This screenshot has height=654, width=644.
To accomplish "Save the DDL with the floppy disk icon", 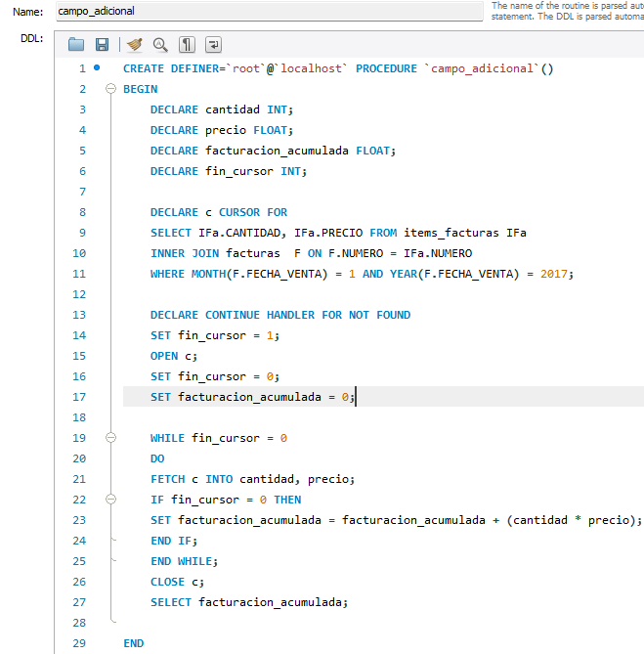I will click(102, 45).
